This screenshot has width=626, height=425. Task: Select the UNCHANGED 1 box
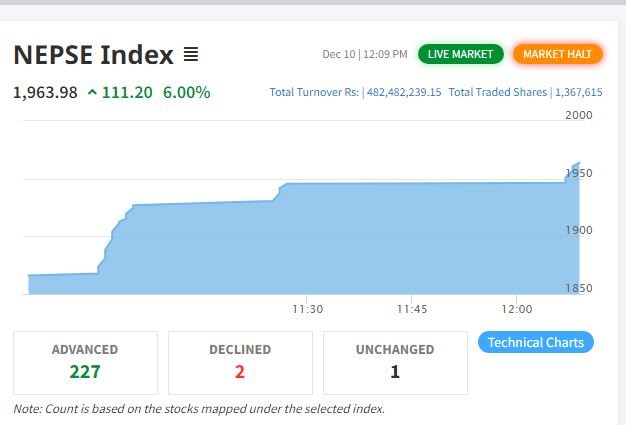click(x=395, y=363)
